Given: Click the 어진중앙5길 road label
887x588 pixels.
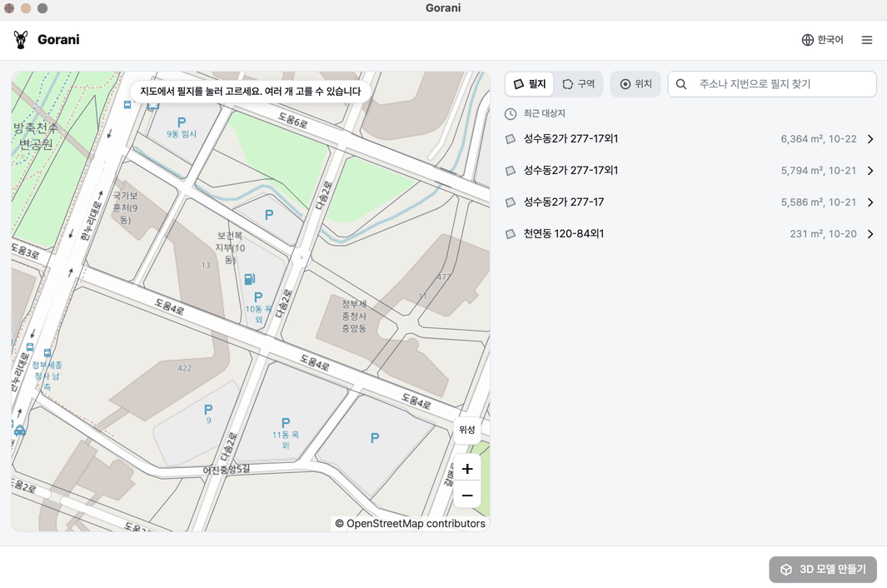Looking at the screenshot, I should [227, 470].
